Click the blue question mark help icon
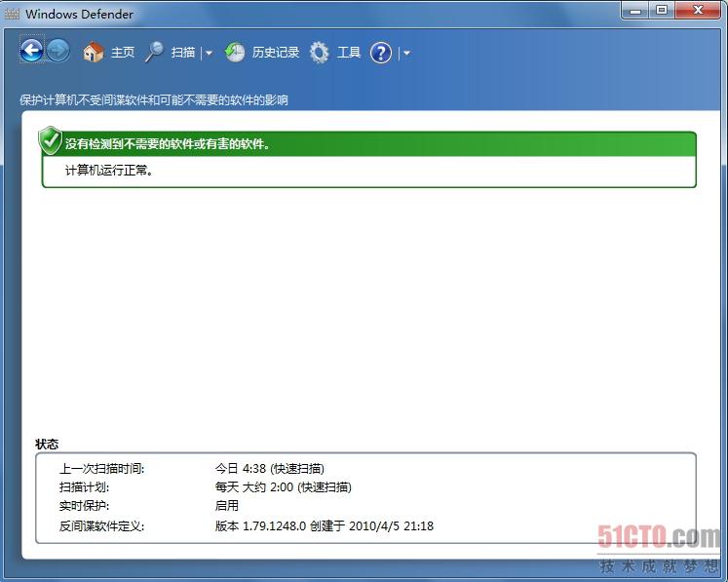 (381, 53)
